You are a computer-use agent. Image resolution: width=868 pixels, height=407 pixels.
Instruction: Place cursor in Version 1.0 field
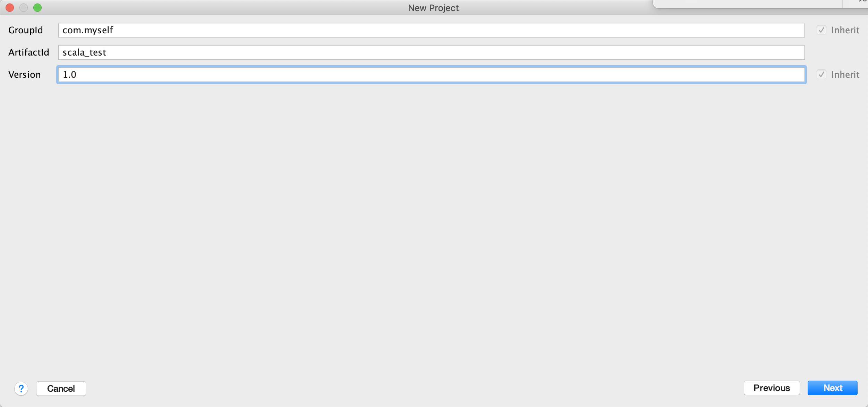click(431, 75)
